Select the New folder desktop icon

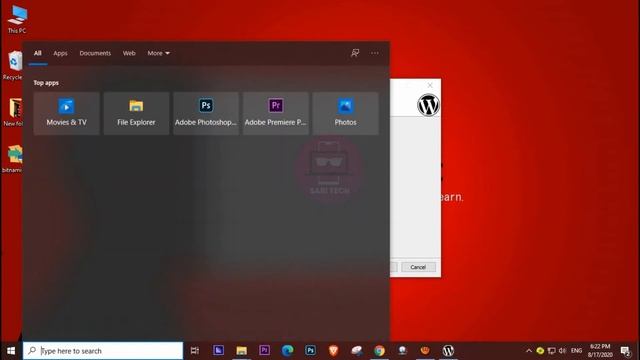pyautogui.click(x=14, y=112)
